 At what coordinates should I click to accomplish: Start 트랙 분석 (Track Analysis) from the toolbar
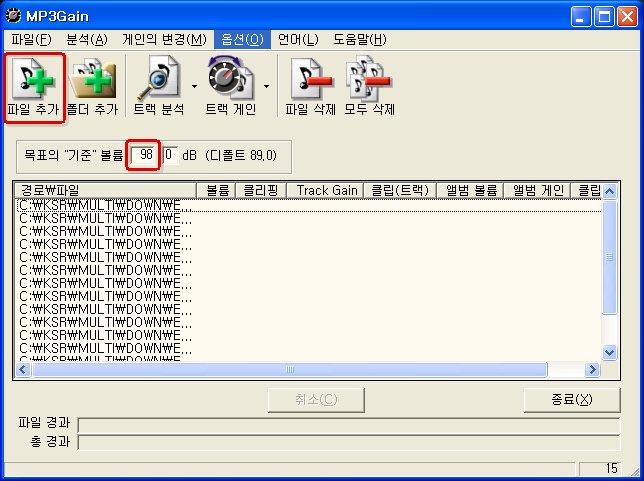(x=159, y=87)
